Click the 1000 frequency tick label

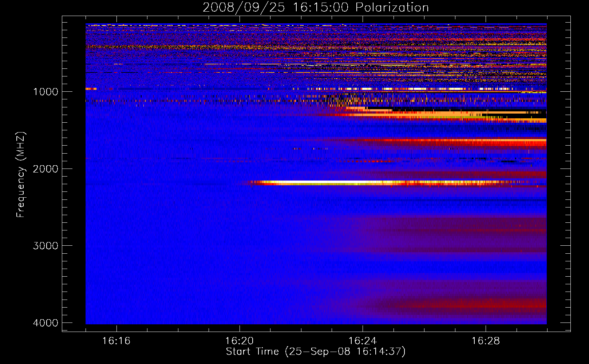(x=46, y=92)
